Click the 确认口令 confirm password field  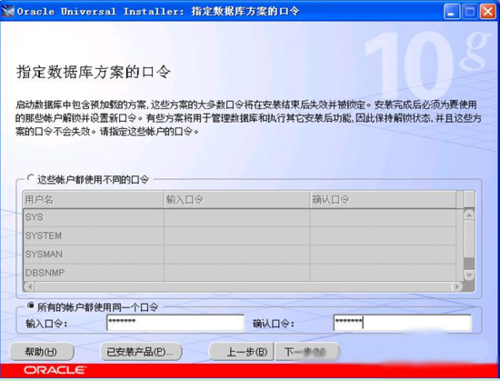pyautogui.click(x=402, y=323)
